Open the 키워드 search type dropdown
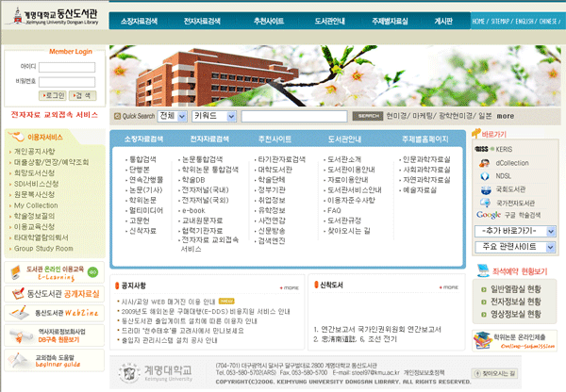The width and height of the screenshot is (566, 392). coord(214,116)
